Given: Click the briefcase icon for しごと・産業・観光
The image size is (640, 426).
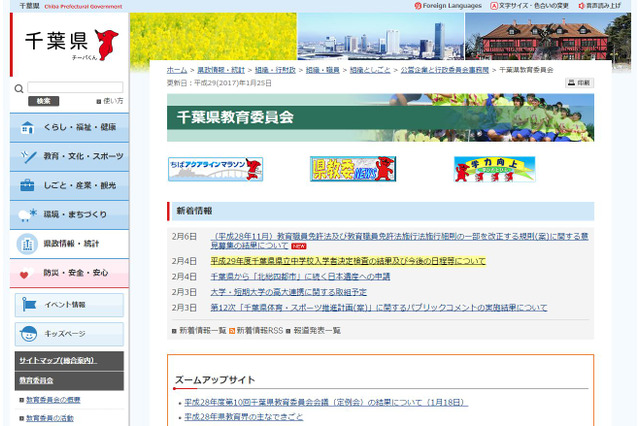Looking at the screenshot, I should (27, 185).
